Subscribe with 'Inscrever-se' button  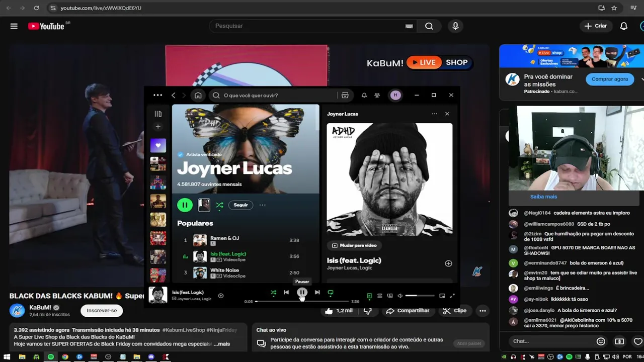pyautogui.click(x=102, y=311)
